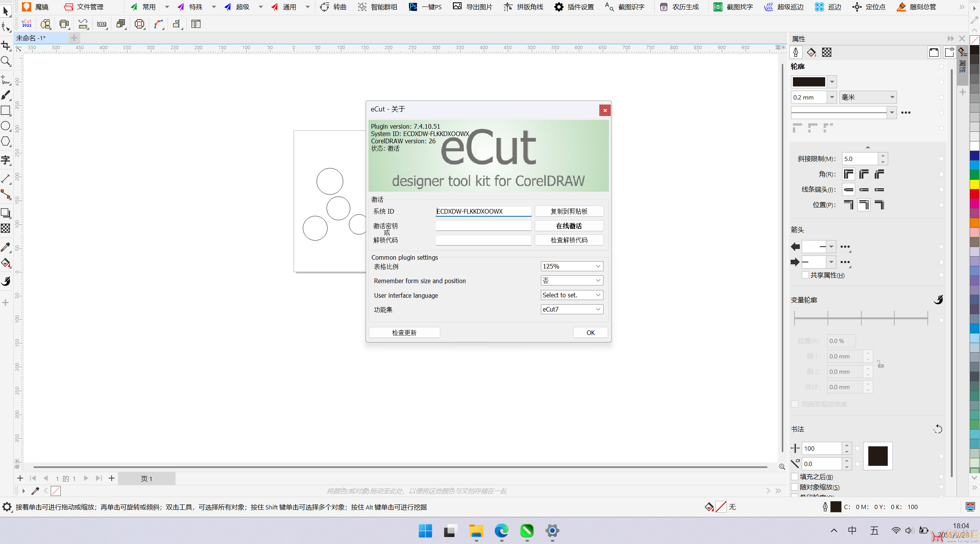This screenshot has height=544, width=980.
Task: Select the Text tool in toolbox
Action: point(6,160)
